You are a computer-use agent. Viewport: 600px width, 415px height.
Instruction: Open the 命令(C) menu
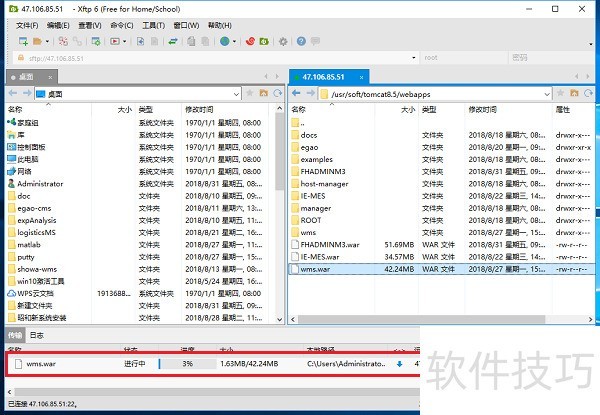point(122,26)
